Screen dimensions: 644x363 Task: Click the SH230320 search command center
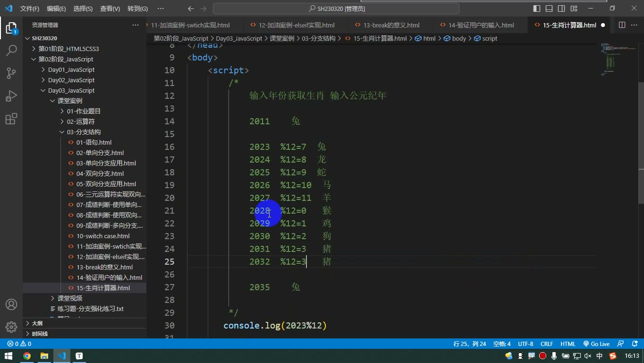click(x=336, y=9)
